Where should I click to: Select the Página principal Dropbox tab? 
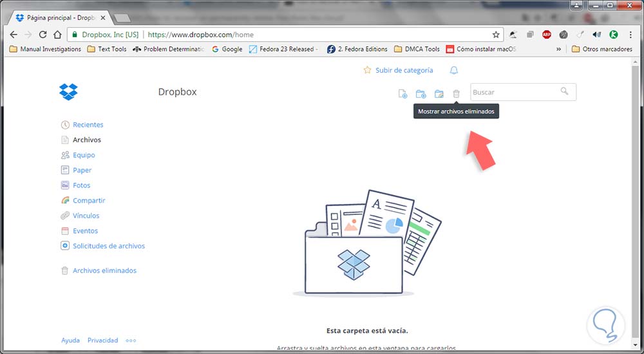[x=61, y=18]
